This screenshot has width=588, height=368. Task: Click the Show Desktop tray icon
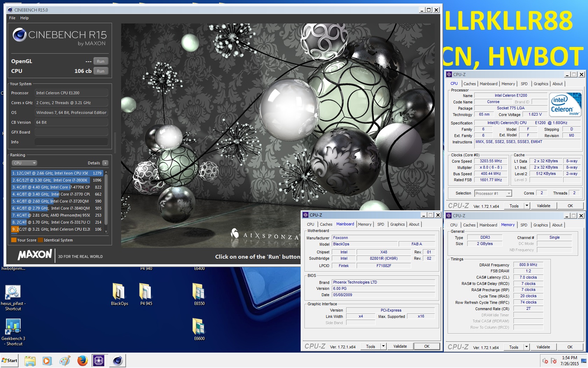point(584,361)
